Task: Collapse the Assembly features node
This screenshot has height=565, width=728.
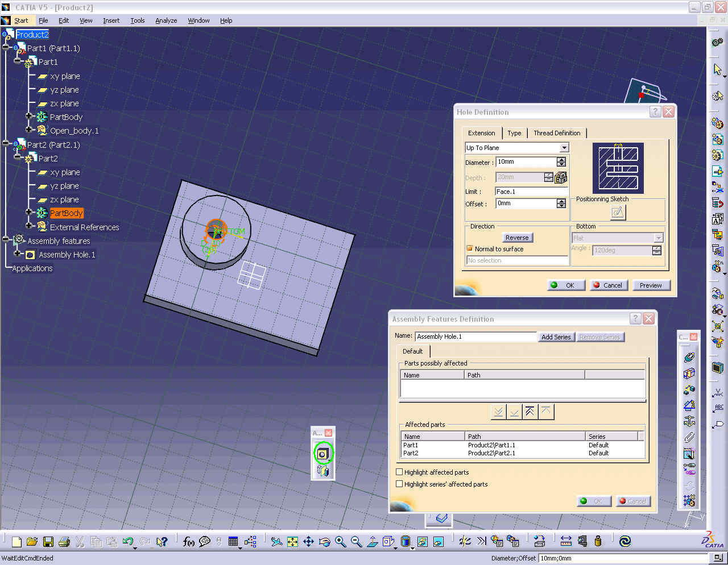Action: pos(6,239)
